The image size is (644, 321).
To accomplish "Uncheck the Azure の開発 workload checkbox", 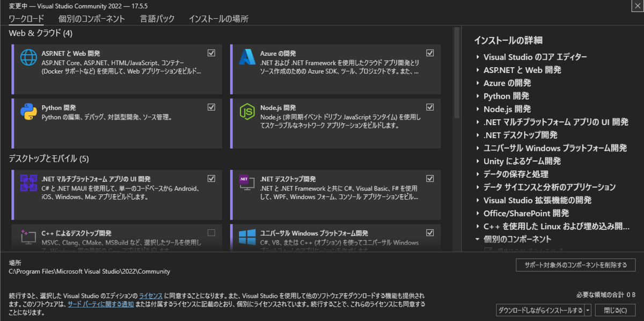I will (x=430, y=53).
